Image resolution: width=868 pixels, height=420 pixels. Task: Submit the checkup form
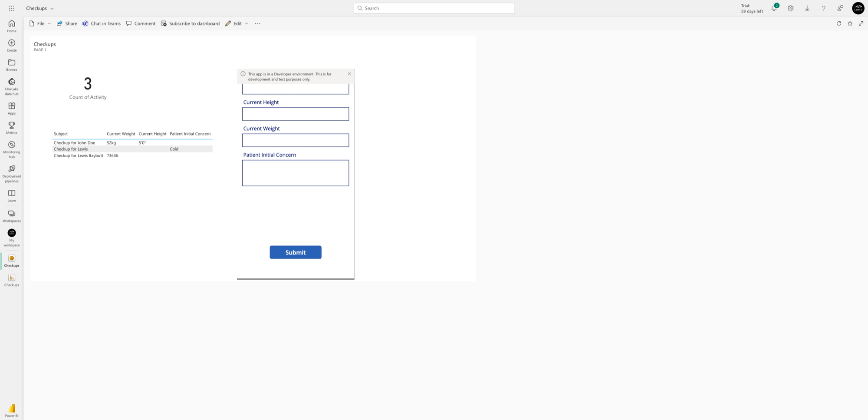tap(296, 252)
